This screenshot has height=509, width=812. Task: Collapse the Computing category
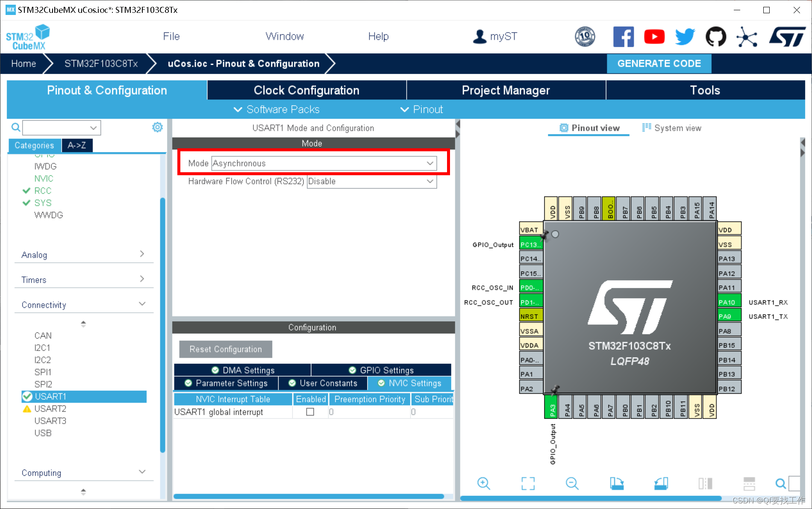(84, 473)
